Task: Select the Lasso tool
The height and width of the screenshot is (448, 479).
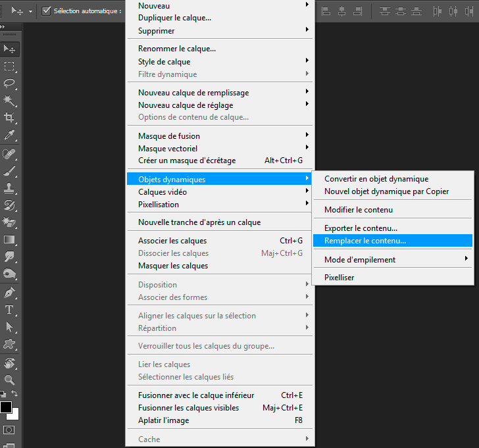Action: 10,83
